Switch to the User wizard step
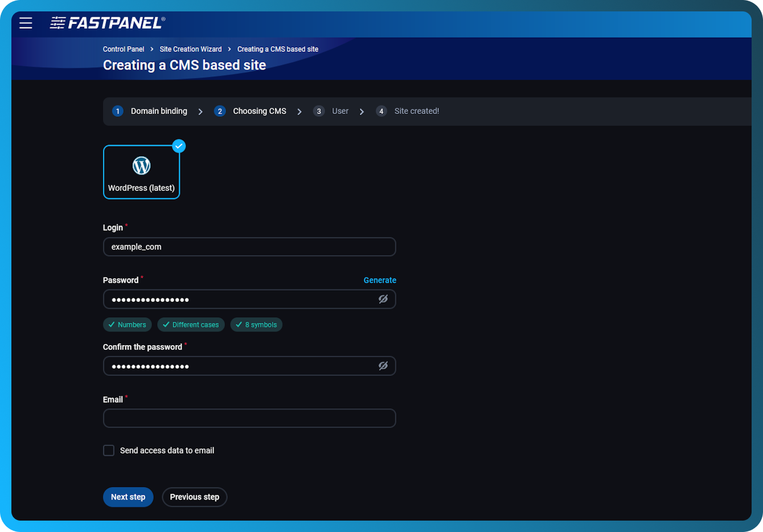Screen dimensions: 763x532 pyautogui.click(x=340, y=111)
